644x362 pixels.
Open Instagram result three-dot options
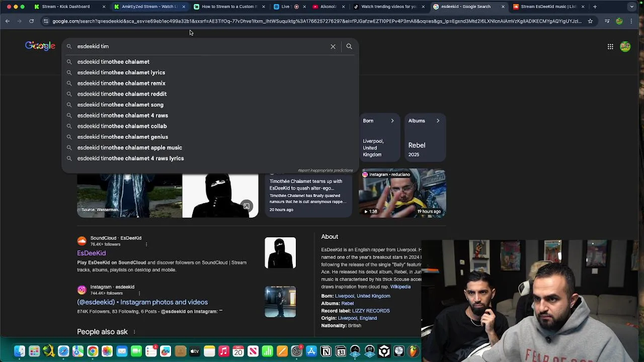(139, 293)
